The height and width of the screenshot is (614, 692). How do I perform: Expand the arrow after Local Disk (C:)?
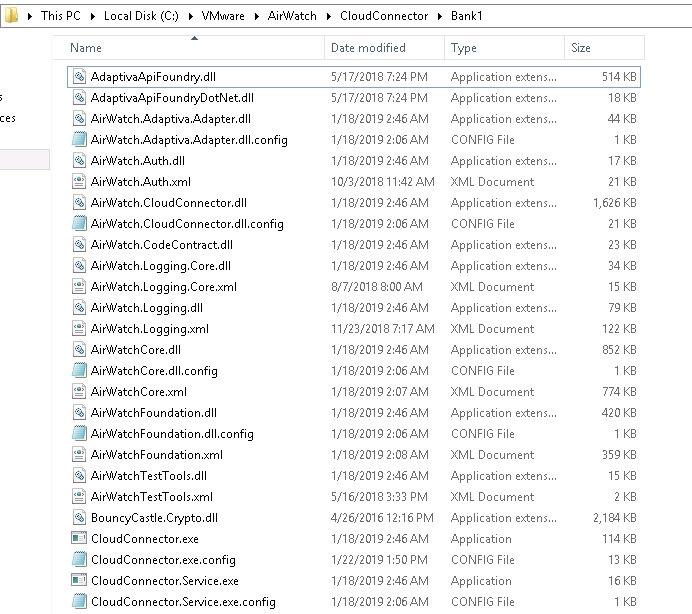point(190,16)
